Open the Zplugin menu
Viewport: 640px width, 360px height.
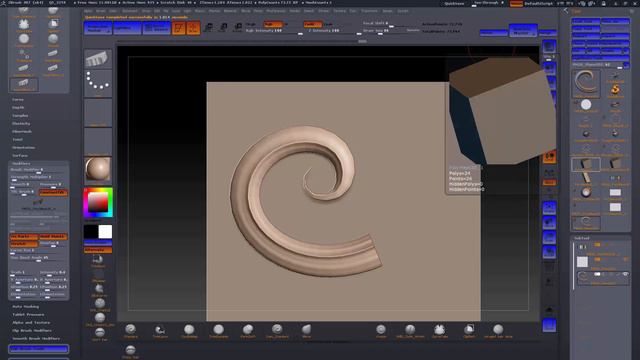(387, 11)
